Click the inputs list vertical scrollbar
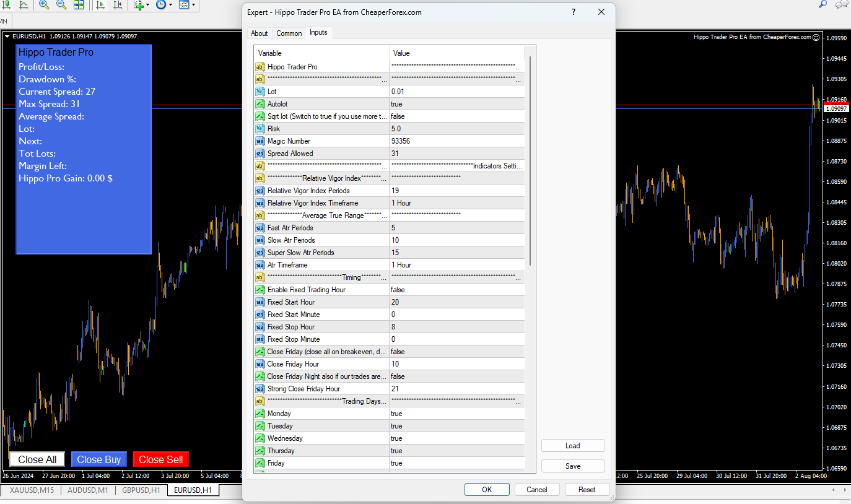Viewport: 851px width, 504px height. 530,161
